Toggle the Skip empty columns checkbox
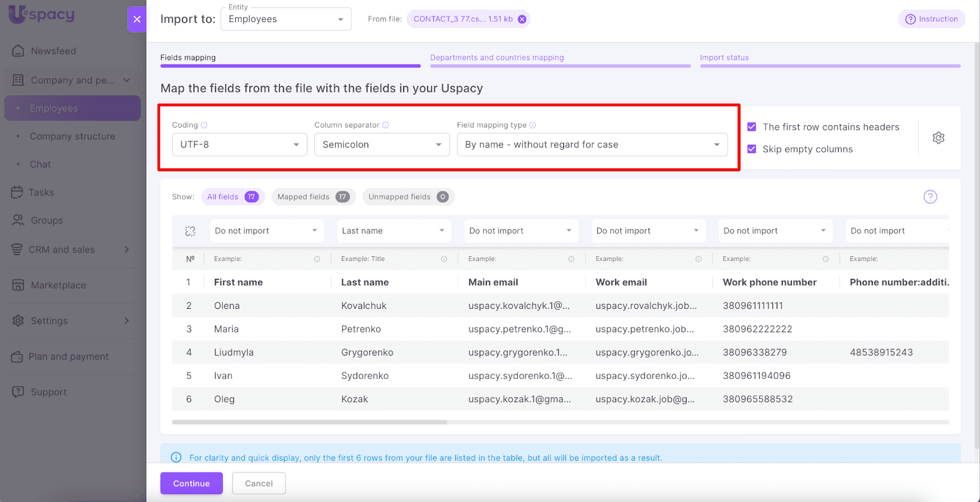This screenshot has width=980, height=502. coord(752,149)
